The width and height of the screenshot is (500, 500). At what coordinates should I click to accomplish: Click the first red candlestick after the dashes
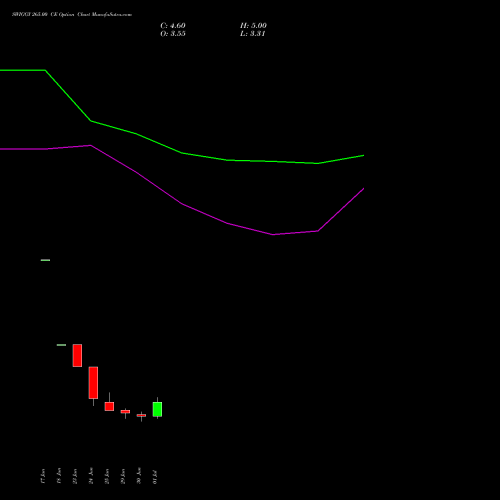77,355
